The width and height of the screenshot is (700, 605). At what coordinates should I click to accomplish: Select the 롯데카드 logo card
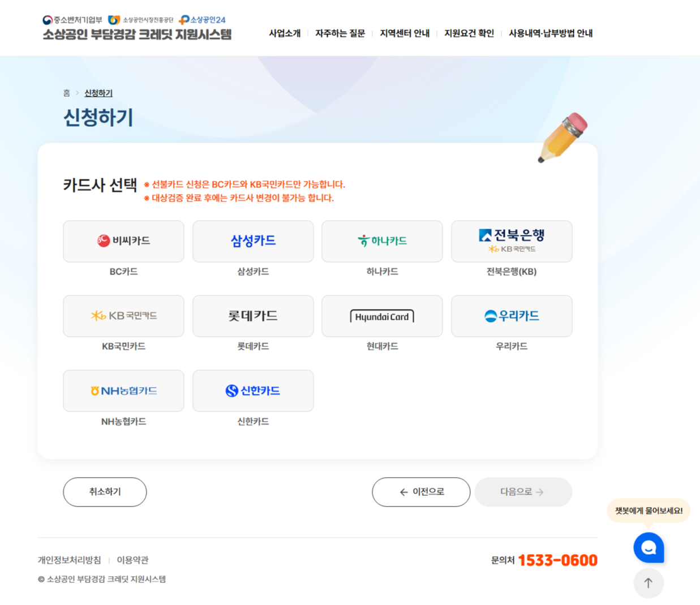[x=253, y=316]
